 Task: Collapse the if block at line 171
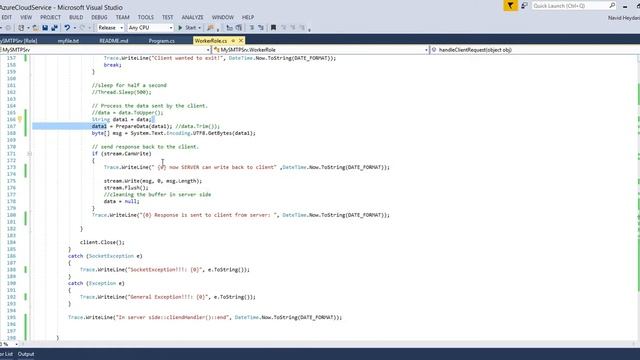[29, 154]
